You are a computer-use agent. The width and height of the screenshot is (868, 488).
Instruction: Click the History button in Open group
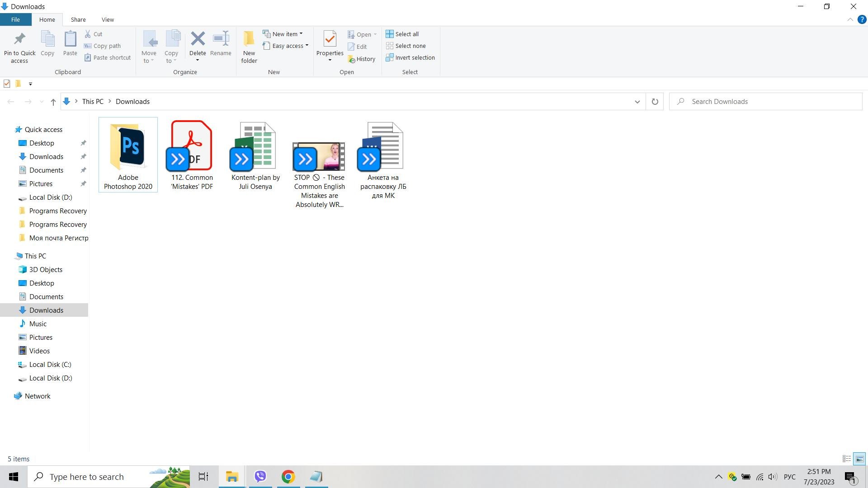coord(365,58)
